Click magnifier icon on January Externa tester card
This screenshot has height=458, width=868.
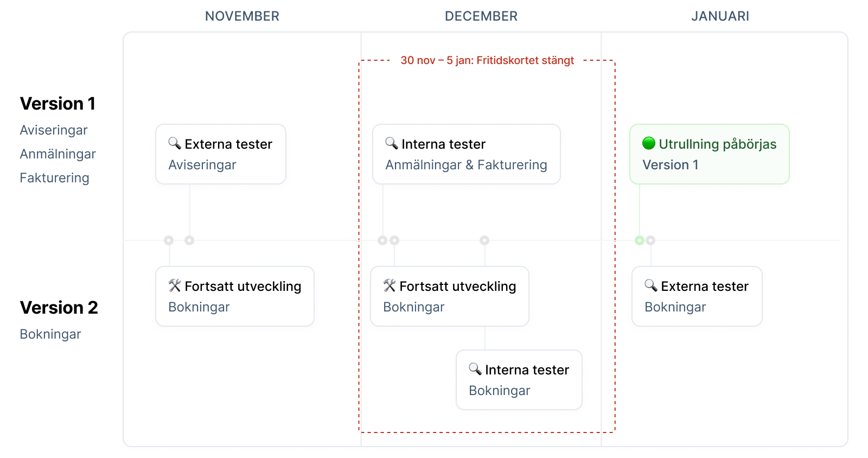click(650, 285)
